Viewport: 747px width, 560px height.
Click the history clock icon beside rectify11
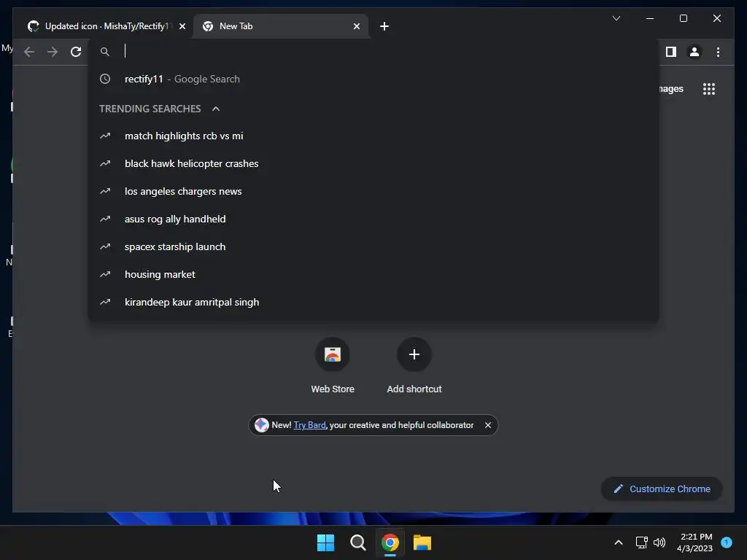(105, 79)
